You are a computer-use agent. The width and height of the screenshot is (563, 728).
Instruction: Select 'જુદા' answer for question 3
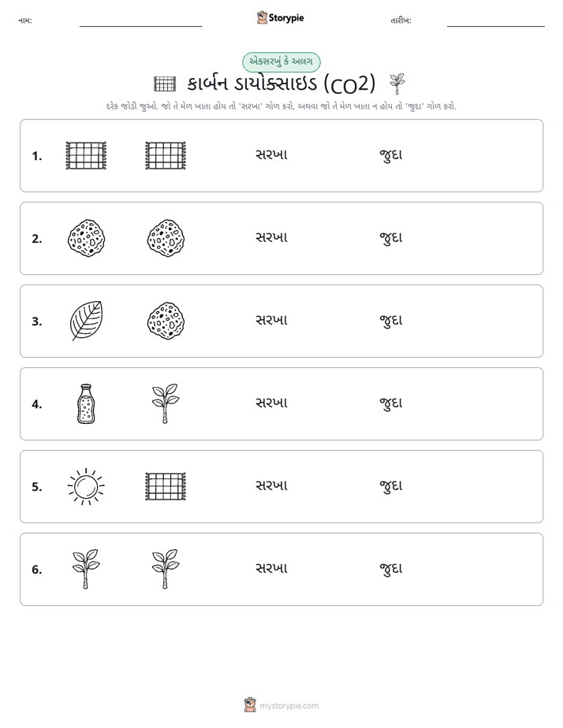[x=390, y=321]
